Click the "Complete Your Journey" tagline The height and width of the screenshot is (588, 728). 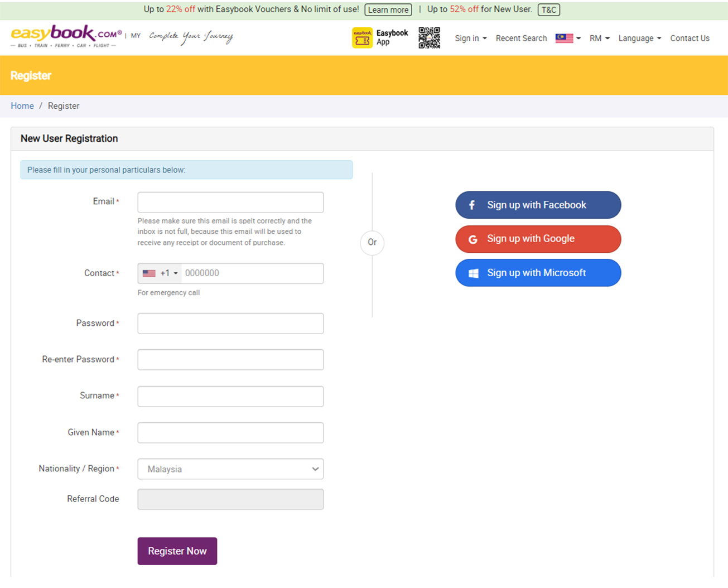click(x=191, y=36)
